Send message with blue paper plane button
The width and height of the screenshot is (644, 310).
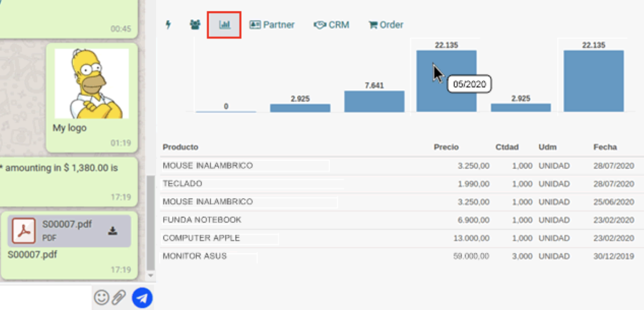pos(142,297)
